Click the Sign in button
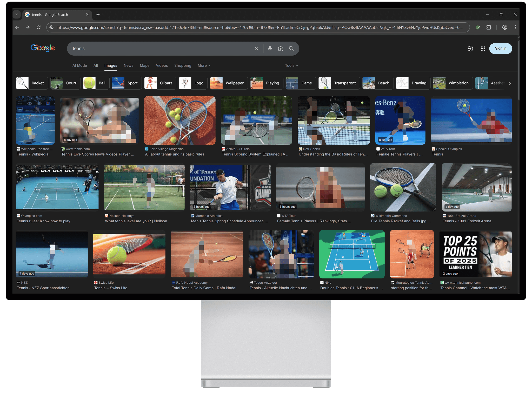This screenshot has width=532, height=393. tap(500, 49)
